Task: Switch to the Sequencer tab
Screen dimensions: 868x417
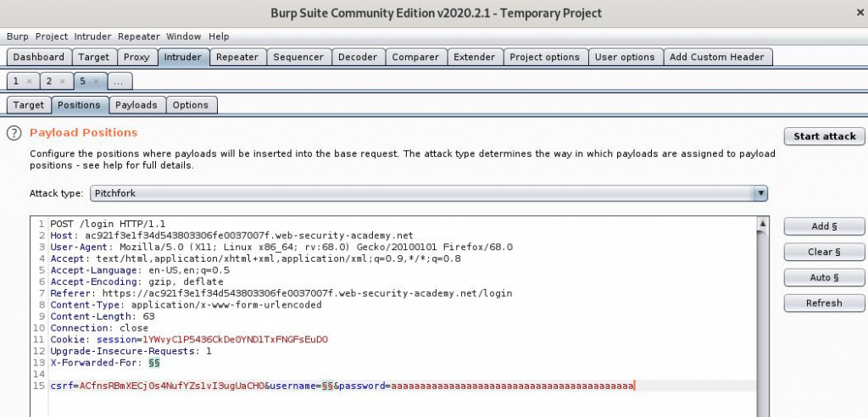Action: (x=298, y=57)
